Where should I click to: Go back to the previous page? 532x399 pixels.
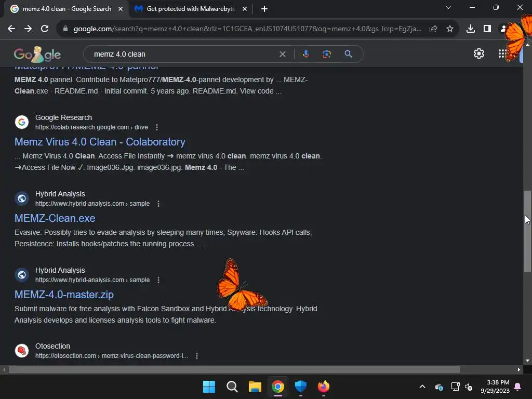[11, 29]
